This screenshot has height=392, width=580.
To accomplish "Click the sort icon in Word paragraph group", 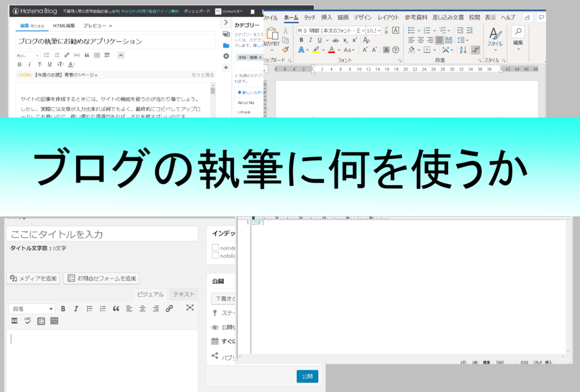I will pos(462,49).
